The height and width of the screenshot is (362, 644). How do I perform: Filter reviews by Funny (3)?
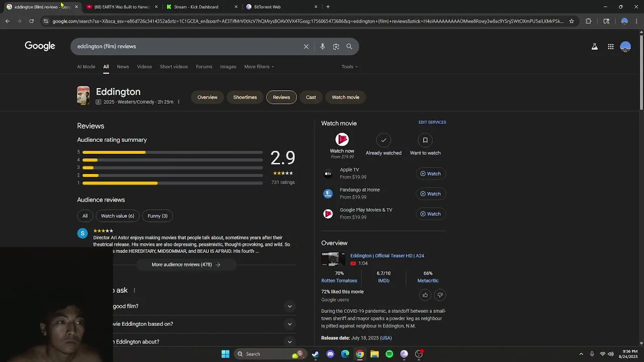(157, 216)
